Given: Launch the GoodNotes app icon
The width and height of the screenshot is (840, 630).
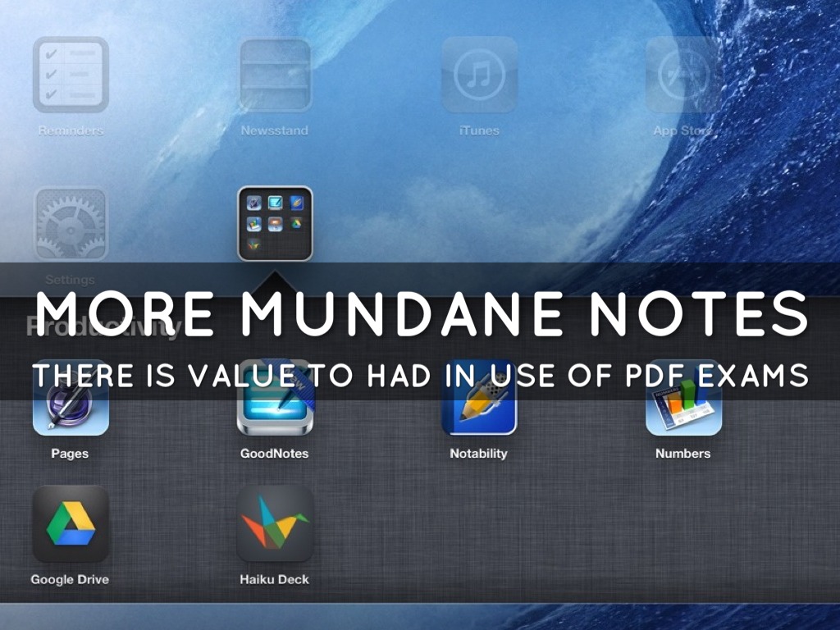Looking at the screenshot, I should [x=275, y=407].
